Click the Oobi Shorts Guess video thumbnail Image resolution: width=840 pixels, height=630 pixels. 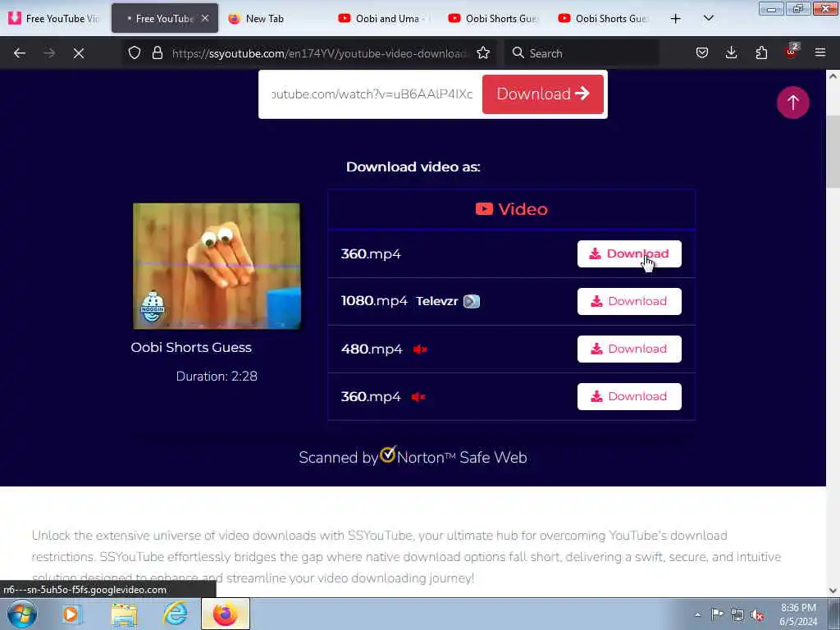click(x=217, y=266)
